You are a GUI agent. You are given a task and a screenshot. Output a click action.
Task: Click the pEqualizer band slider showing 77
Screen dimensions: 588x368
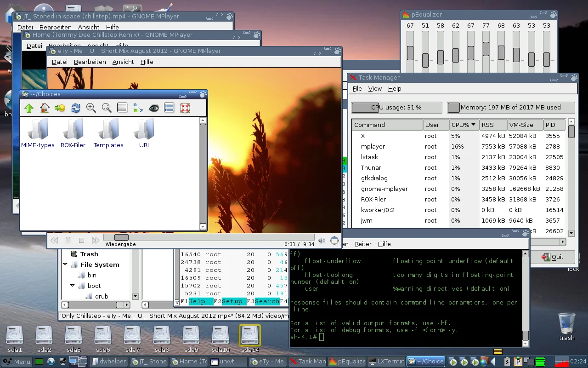[486, 48]
